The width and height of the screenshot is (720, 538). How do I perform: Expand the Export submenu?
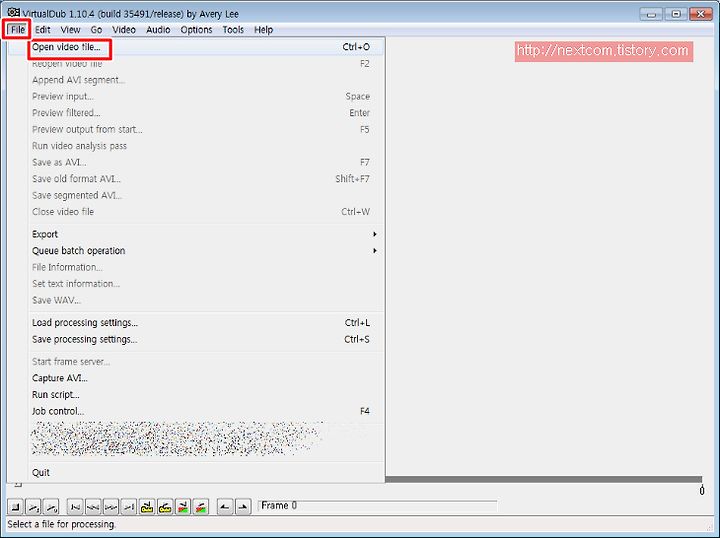coord(207,234)
